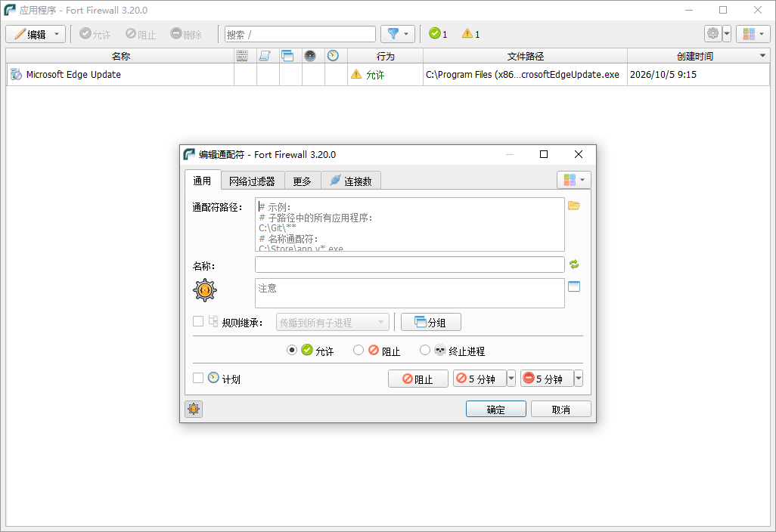Open the 传播到所有子进程 combo box
Viewport: 776px width, 532px height.
333,323
